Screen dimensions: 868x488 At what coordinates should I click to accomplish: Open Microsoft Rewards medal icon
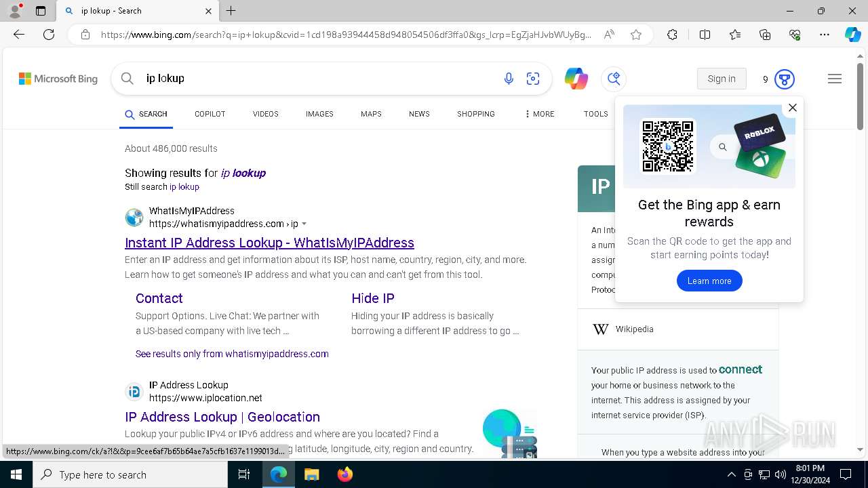[785, 79]
